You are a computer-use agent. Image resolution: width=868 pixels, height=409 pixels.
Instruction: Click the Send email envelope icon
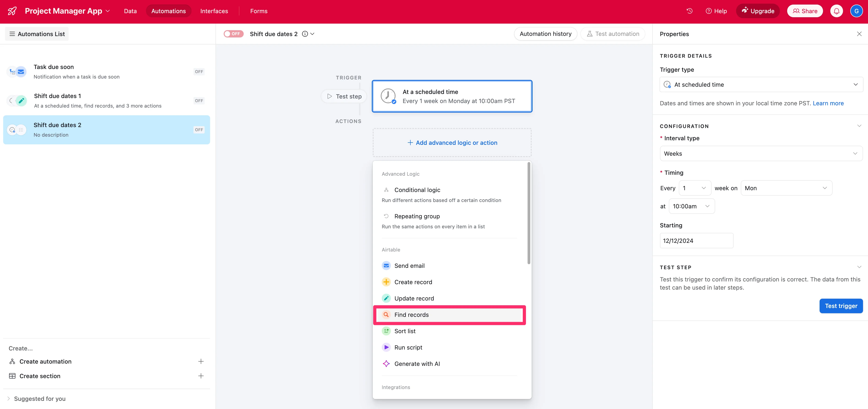tap(386, 266)
